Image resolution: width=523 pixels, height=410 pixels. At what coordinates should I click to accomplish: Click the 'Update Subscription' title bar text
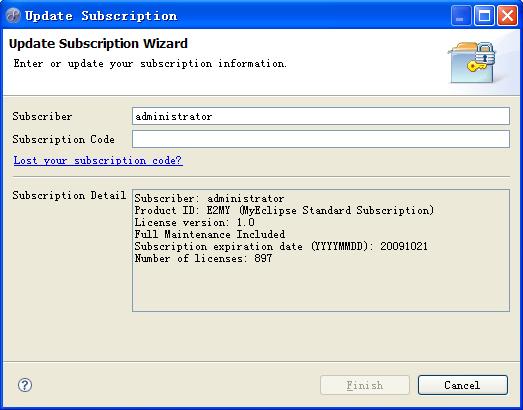click(x=101, y=16)
